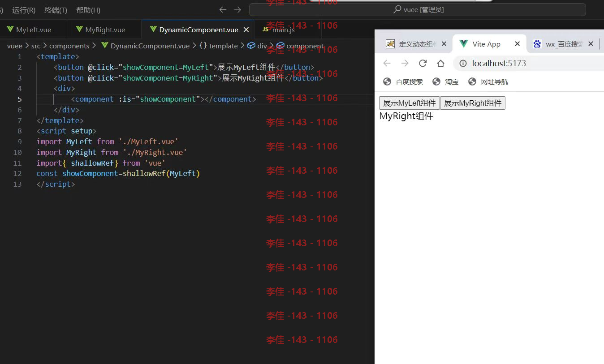The height and width of the screenshot is (364, 604).
Task: Go to the browser home page
Action: coord(440,64)
